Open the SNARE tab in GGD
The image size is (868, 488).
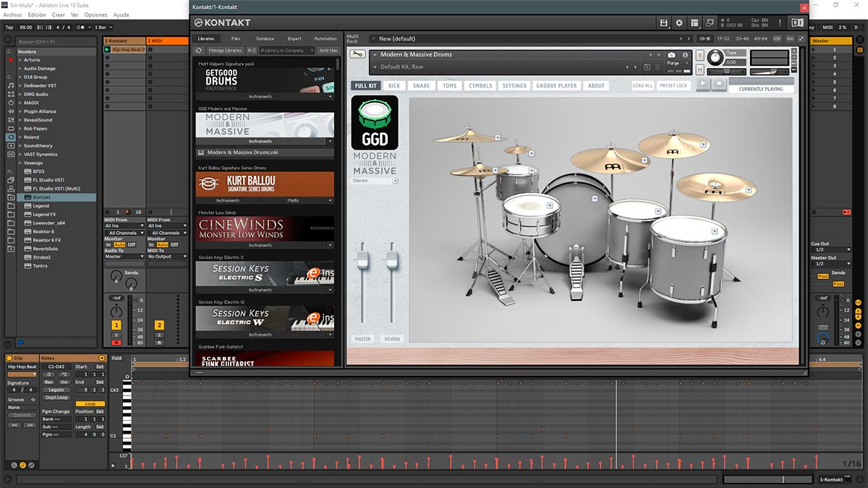click(x=422, y=86)
